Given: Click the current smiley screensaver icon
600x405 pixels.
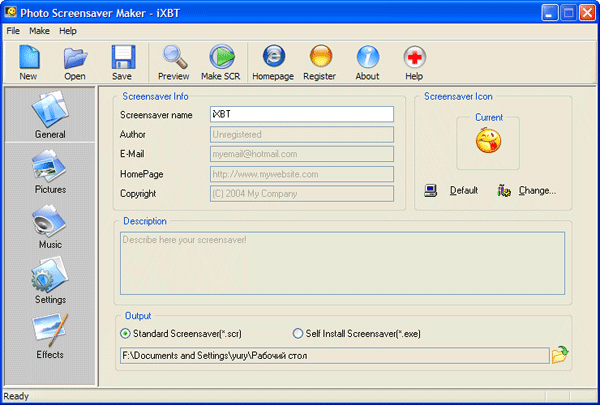Looking at the screenshot, I should (x=488, y=140).
